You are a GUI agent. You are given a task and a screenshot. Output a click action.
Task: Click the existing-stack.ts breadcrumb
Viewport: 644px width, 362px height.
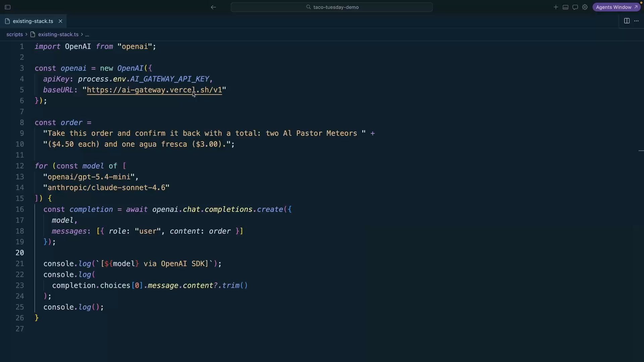58,35
